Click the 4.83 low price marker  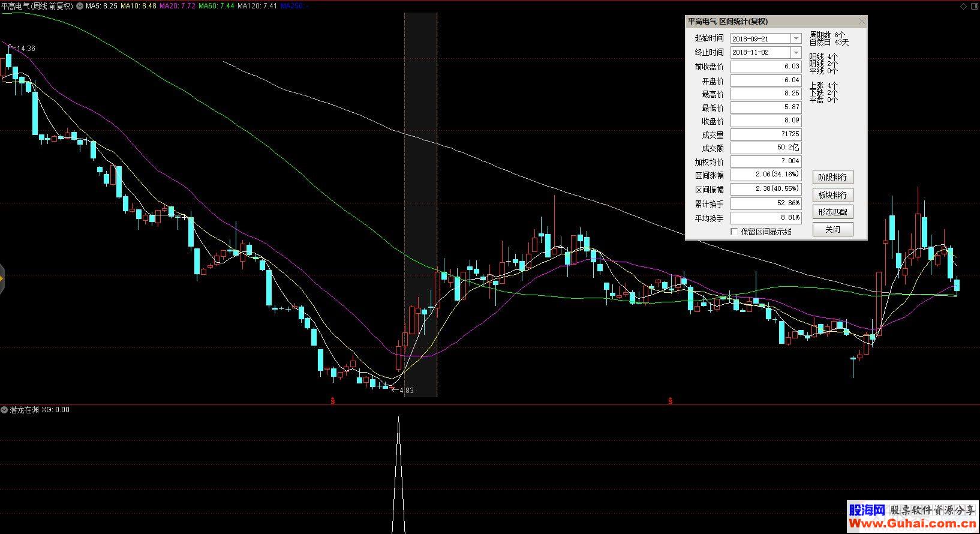(407, 391)
